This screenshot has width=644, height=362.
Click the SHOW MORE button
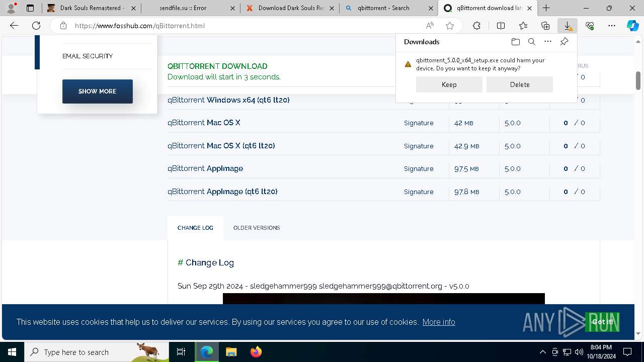point(98,92)
